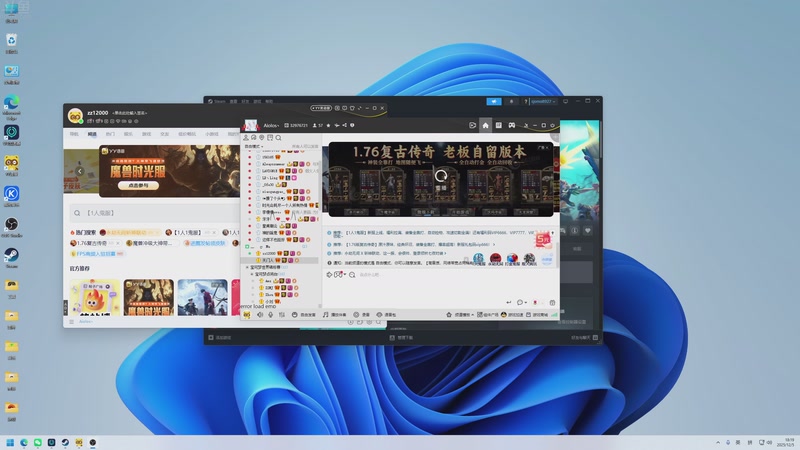
Task: Collapse the 宝可梦世界 channel group
Action: pos(247,267)
